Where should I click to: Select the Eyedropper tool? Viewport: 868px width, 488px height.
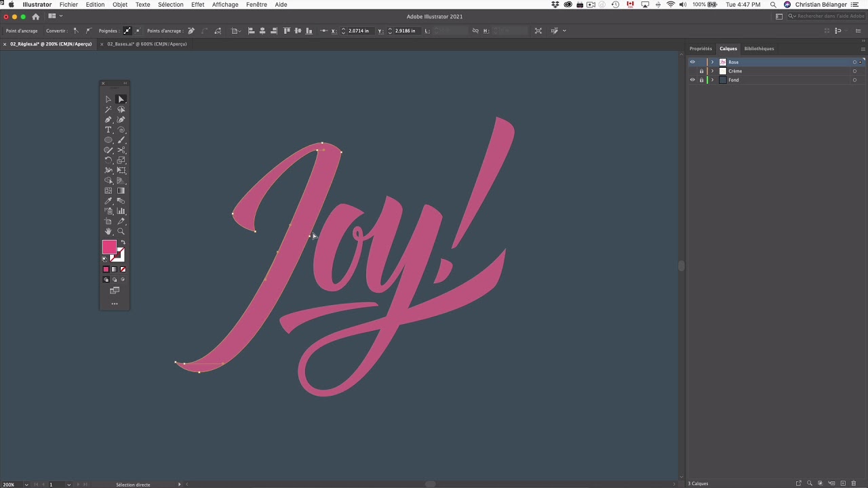pos(108,201)
